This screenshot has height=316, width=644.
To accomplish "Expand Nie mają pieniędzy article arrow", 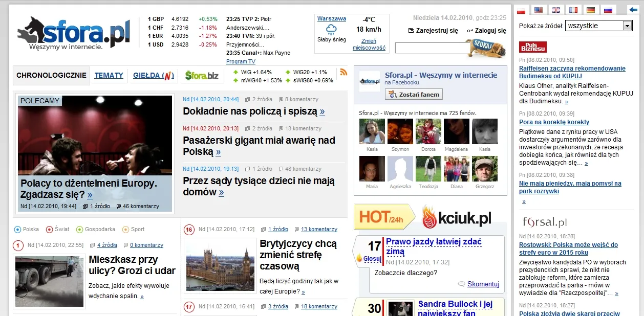I will (x=524, y=202).
